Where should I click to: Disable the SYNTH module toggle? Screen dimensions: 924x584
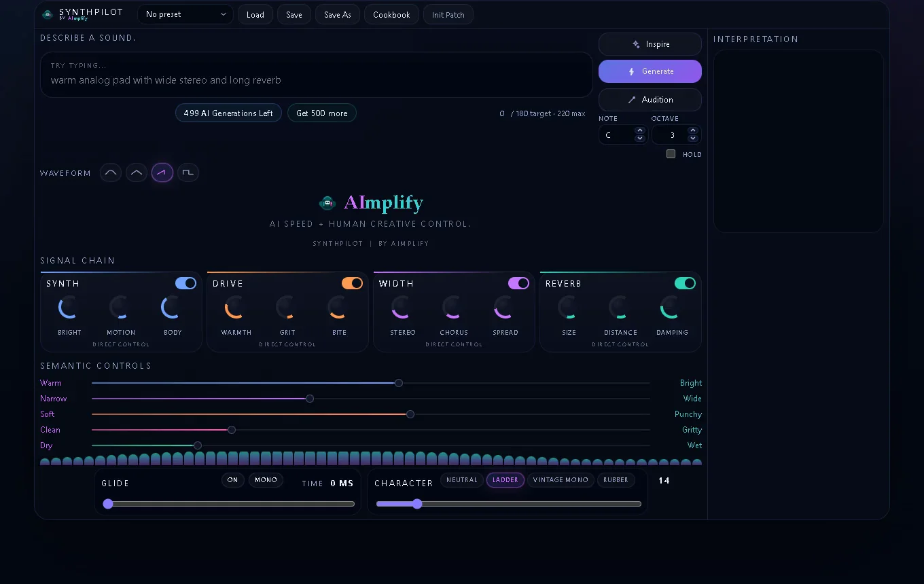coord(185,283)
